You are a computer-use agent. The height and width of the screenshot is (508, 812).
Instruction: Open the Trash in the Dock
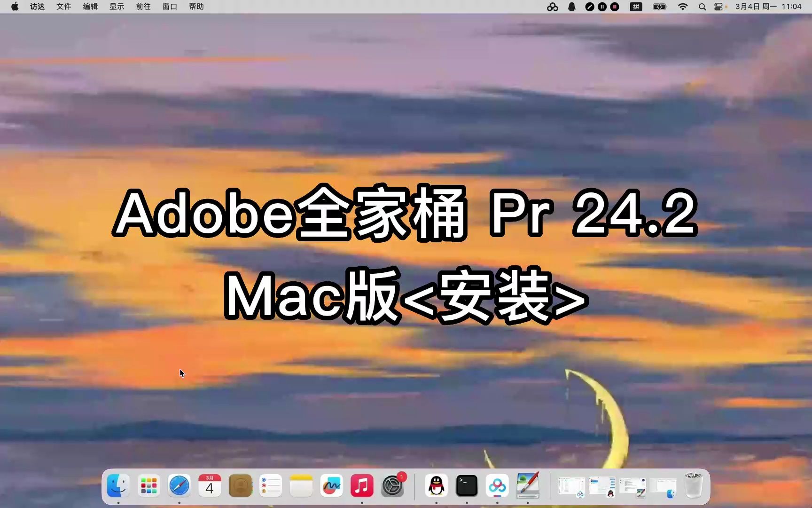tap(694, 485)
